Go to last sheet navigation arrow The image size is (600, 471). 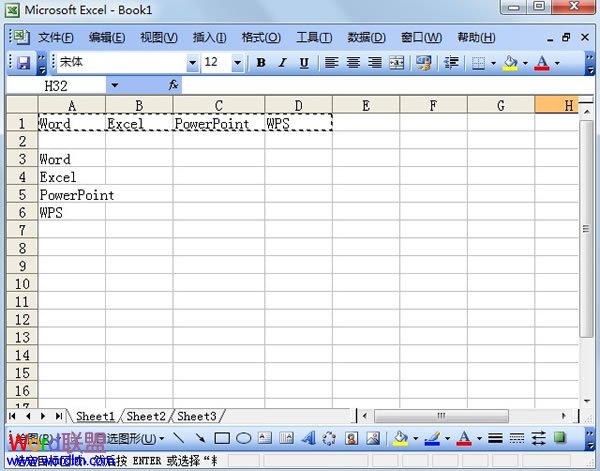(x=59, y=416)
